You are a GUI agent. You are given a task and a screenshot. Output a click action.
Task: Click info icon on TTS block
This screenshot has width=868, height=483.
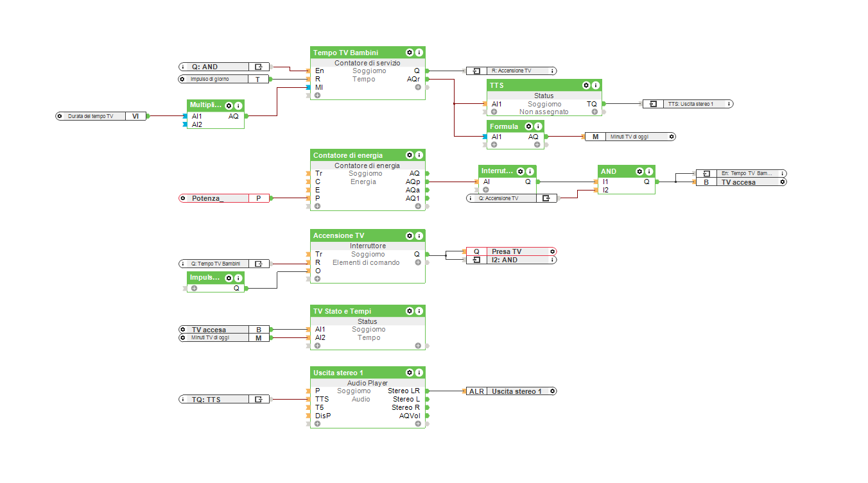(596, 85)
